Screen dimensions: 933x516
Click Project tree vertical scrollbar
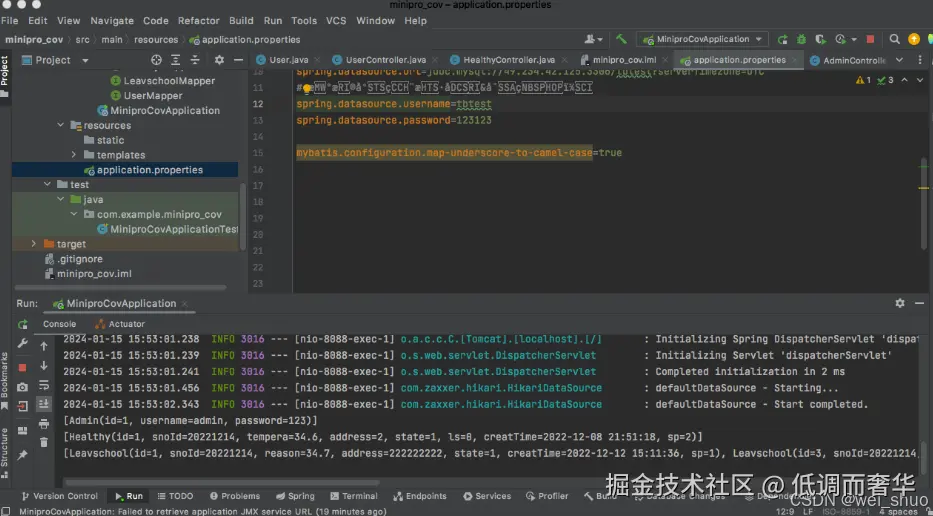243,215
